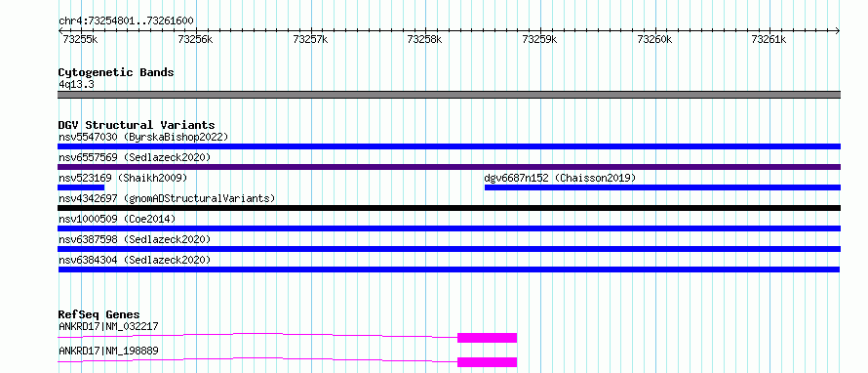The width and height of the screenshot is (868, 373).
Task: Open the nsv6557569 (Sedlazeck2020) variant label
Action: coord(135,157)
